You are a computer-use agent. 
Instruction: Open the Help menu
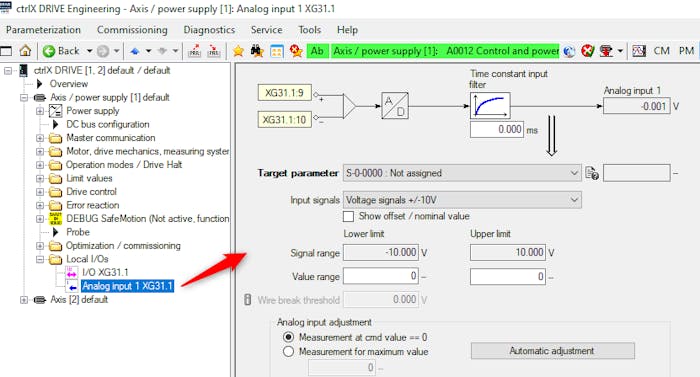click(347, 30)
